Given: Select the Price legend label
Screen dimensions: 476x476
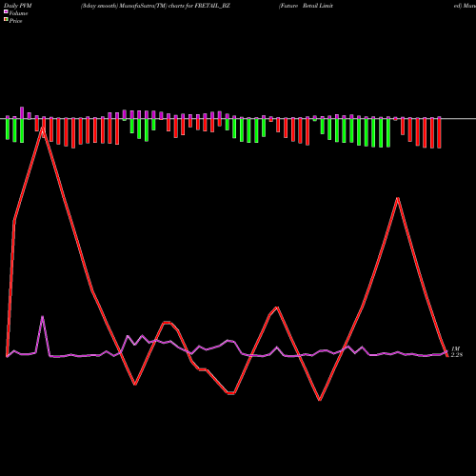Looking at the screenshot, I should point(15,21).
